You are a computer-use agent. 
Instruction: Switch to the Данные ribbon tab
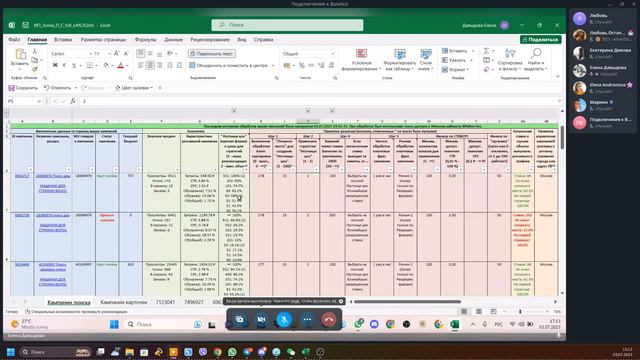click(173, 40)
